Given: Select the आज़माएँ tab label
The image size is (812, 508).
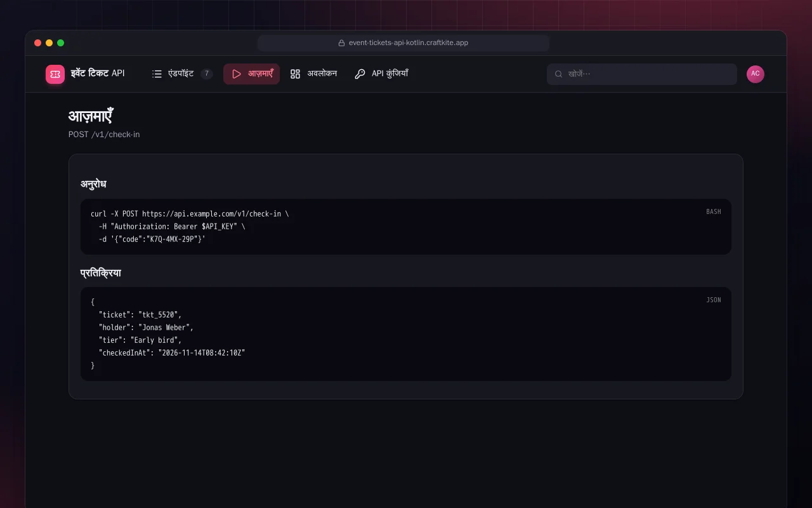Looking at the screenshot, I should [261, 74].
